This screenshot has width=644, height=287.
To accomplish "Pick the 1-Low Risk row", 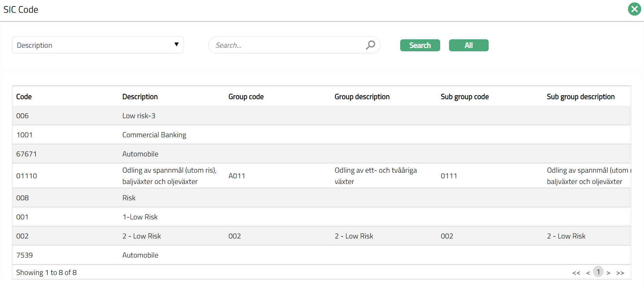I will 140,217.
